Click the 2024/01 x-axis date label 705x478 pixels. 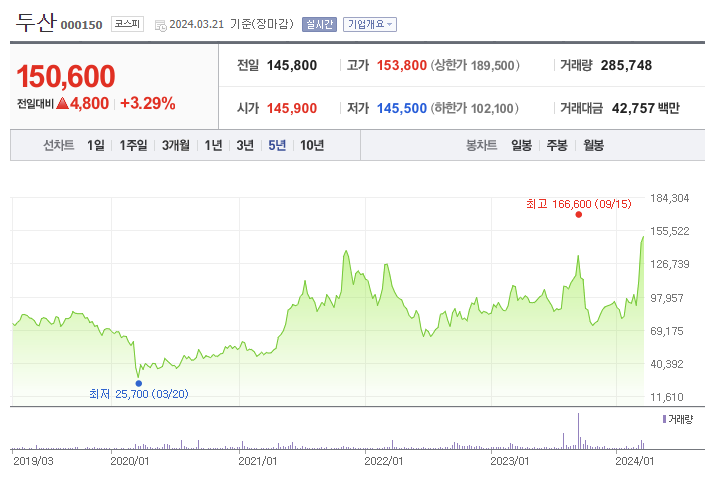(x=634, y=461)
